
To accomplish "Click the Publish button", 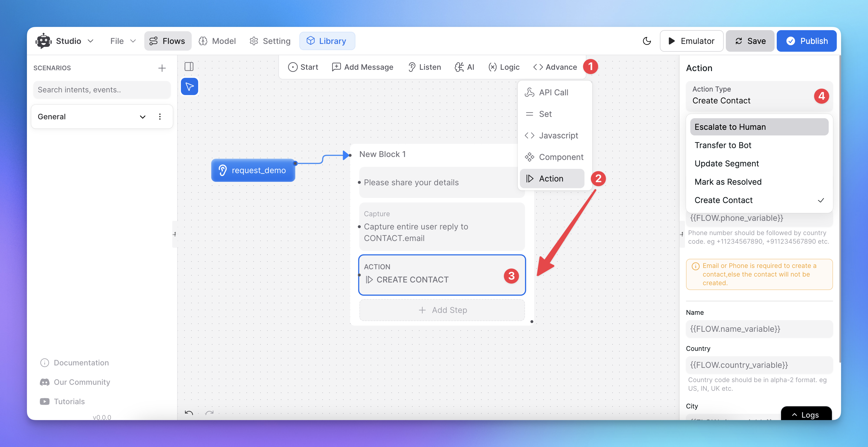I will tap(807, 41).
